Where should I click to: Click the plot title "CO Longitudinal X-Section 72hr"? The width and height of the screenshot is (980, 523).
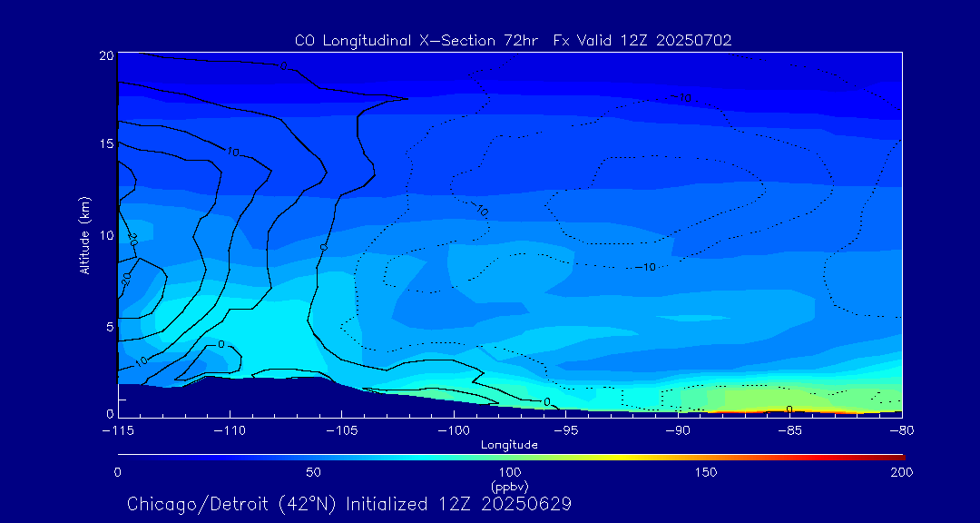coord(418,41)
